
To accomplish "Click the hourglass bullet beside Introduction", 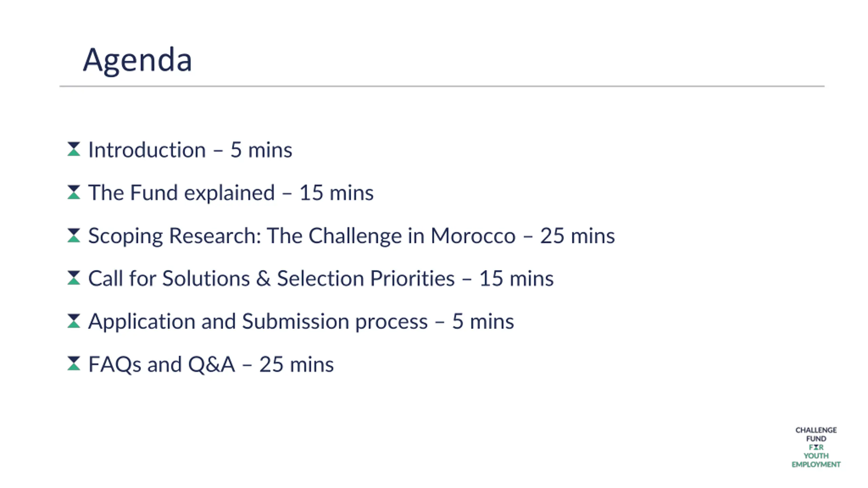I will (x=74, y=149).
